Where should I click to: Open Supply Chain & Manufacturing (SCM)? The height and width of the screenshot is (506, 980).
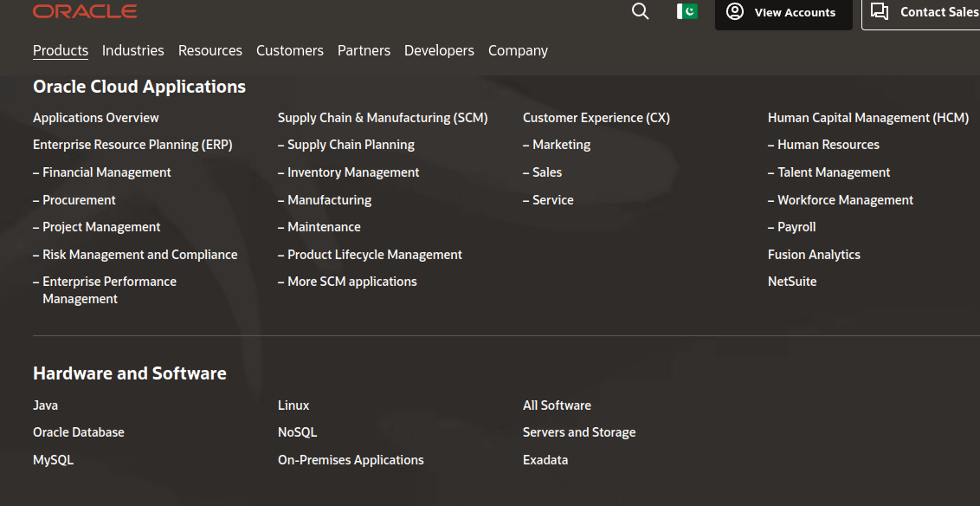click(x=383, y=118)
